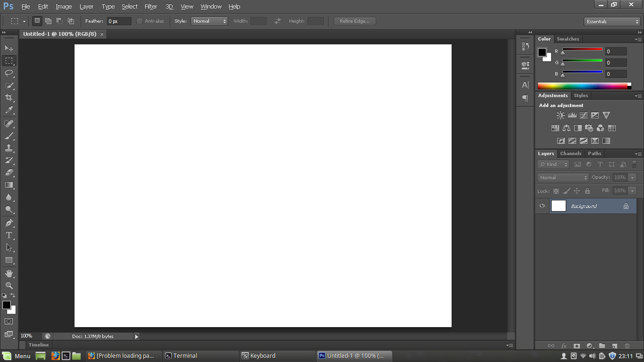Add a Brightness/Contrast adjustment
This screenshot has height=362, width=644.
tap(560, 115)
